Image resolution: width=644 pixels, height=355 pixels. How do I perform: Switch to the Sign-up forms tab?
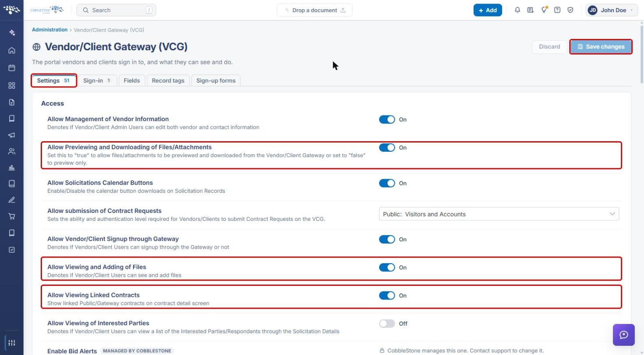[x=216, y=80]
